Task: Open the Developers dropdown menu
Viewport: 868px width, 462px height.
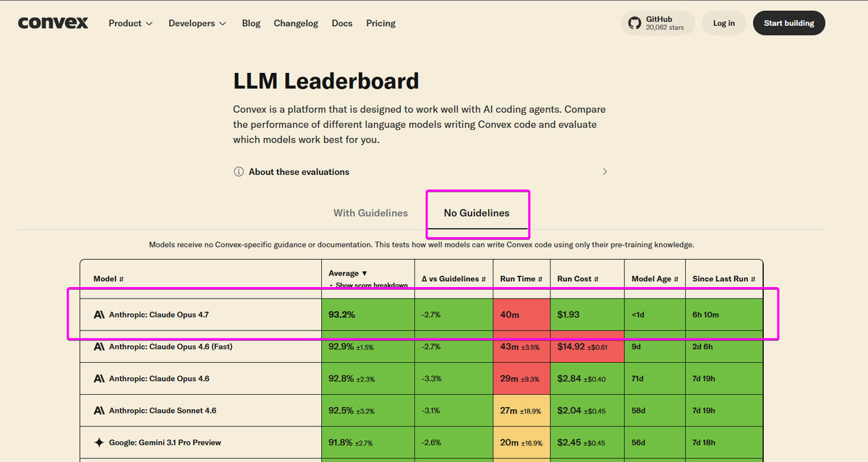Action: (x=197, y=23)
